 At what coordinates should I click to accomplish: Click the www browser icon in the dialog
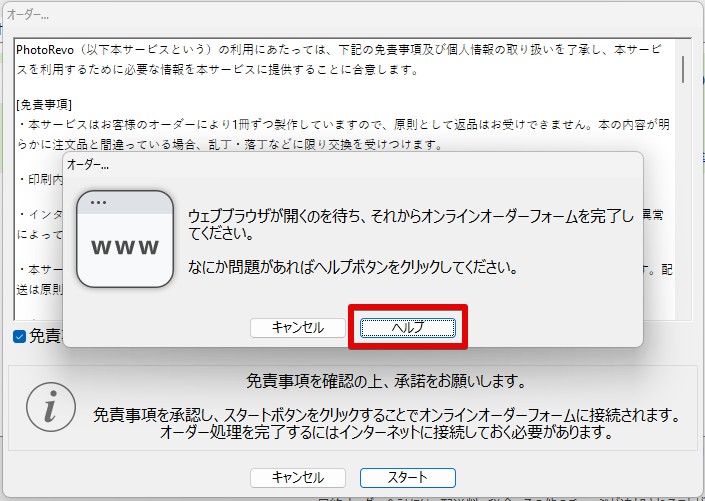coord(124,240)
